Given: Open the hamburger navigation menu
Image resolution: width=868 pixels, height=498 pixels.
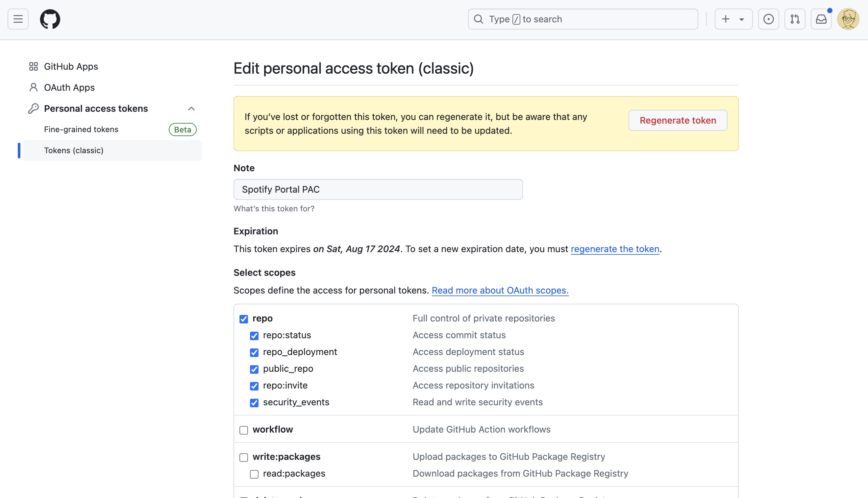Looking at the screenshot, I should click(x=18, y=19).
